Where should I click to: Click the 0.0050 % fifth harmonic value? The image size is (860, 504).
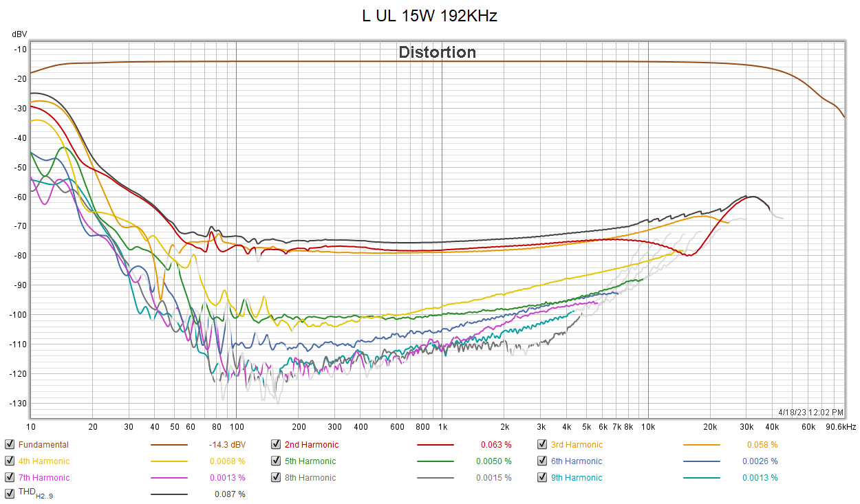click(494, 461)
